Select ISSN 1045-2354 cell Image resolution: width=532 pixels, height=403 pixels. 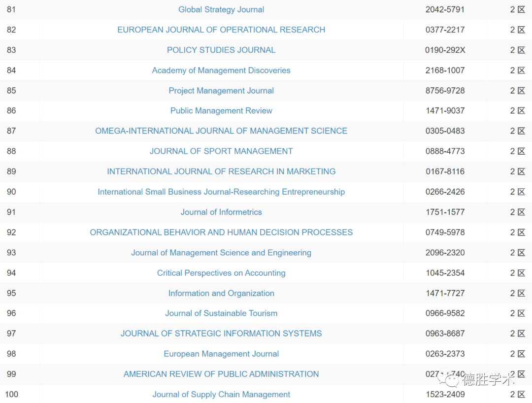pos(445,273)
